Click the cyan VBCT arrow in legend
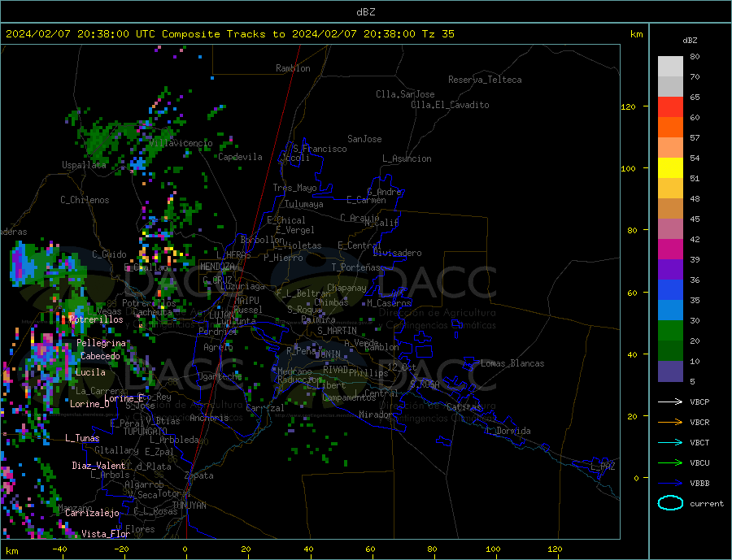This screenshot has width=732, height=560. click(671, 442)
